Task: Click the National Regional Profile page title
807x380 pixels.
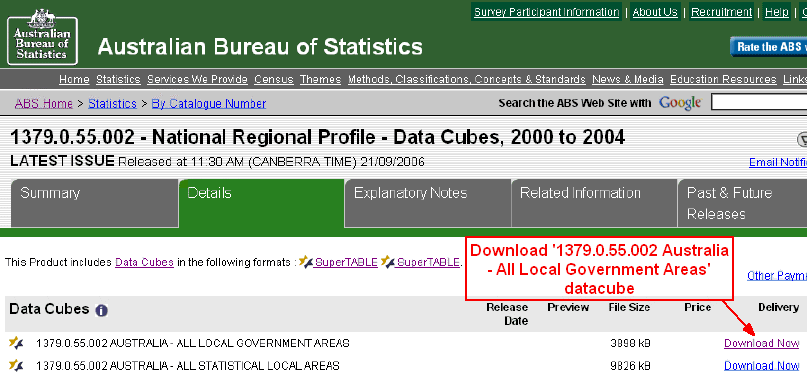Action: click(318, 137)
